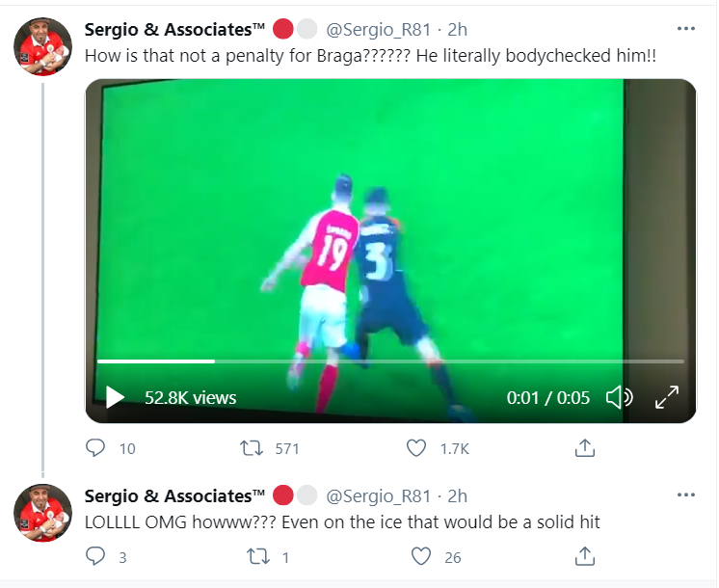Image resolution: width=719 pixels, height=588 pixels.
Task: Share the 'LOLLLL OMG' tweet
Action: click(584, 556)
